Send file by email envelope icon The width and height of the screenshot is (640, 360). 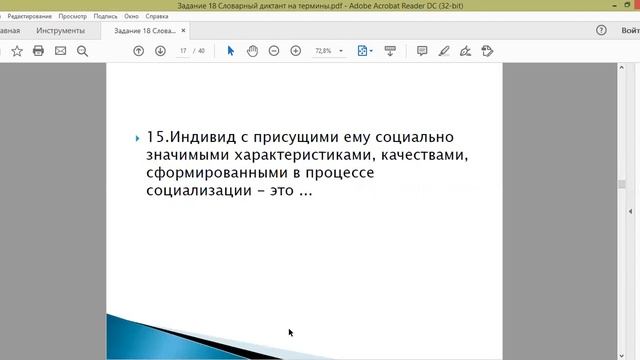60,51
